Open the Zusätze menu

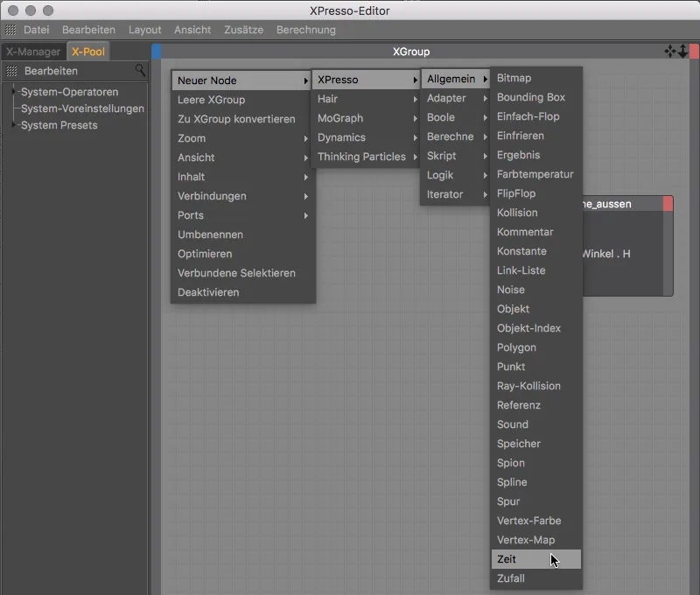(243, 30)
